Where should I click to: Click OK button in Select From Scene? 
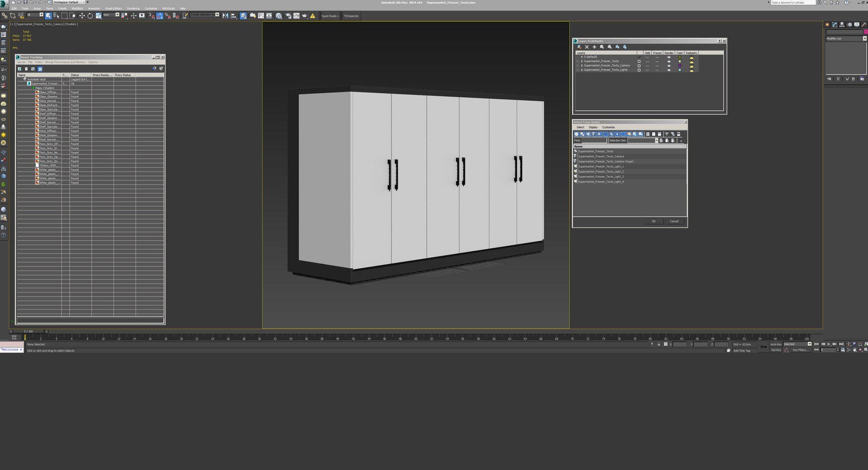click(653, 221)
